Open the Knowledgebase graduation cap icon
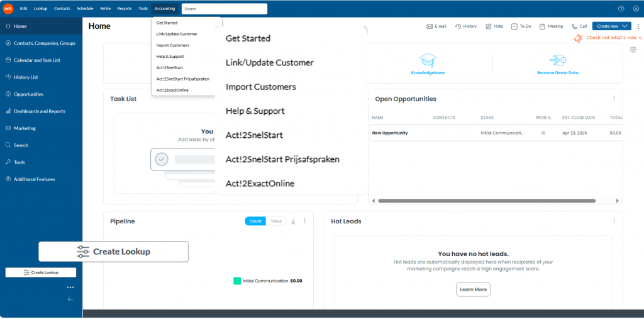 tap(428, 60)
